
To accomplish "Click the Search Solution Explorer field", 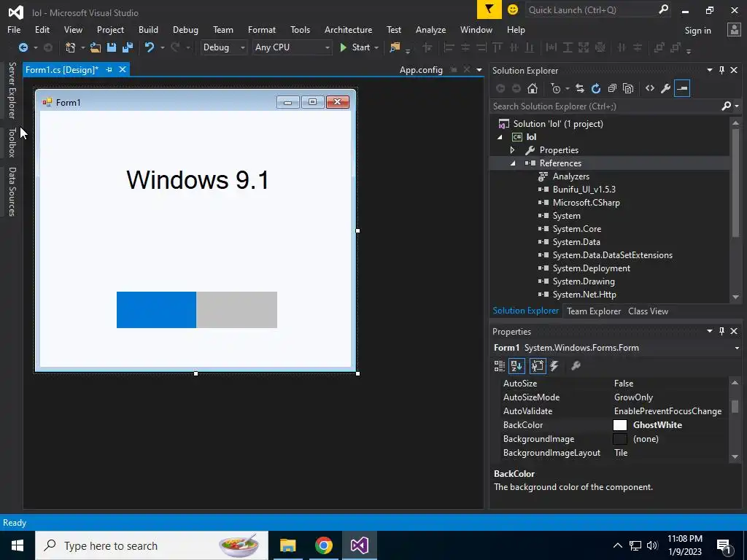I will (605, 106).
